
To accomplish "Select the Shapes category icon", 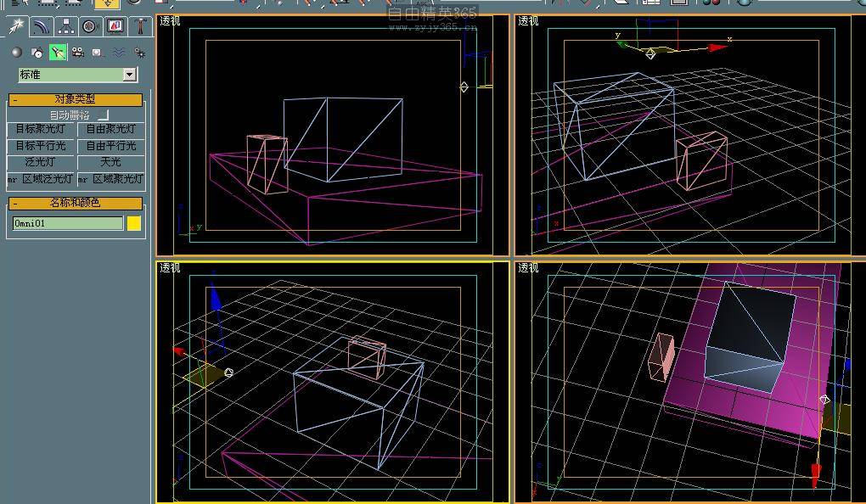I will [37, 53].
